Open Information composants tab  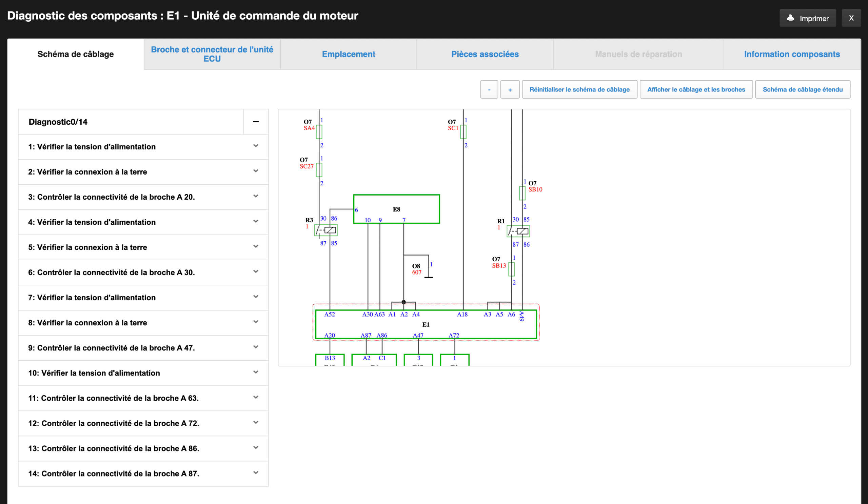tap(791, 54)
